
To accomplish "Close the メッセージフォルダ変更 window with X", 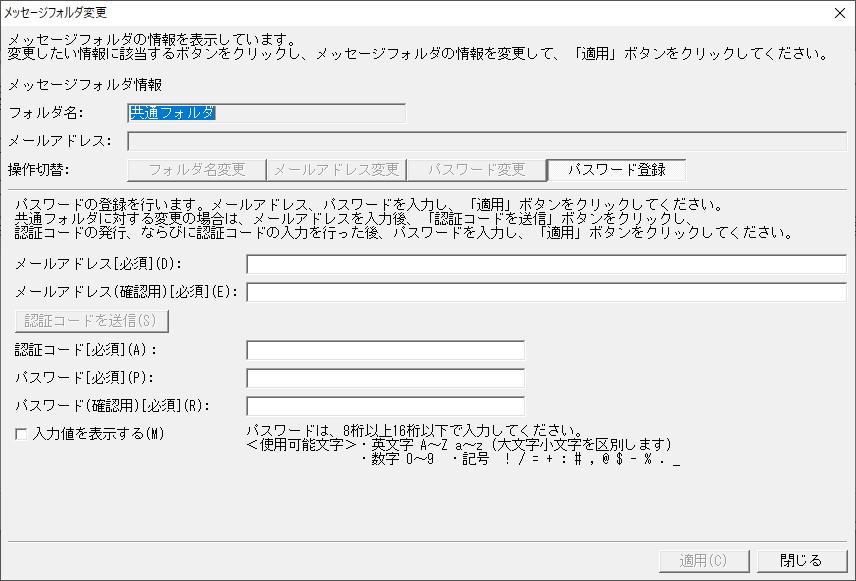I will 840,13.
